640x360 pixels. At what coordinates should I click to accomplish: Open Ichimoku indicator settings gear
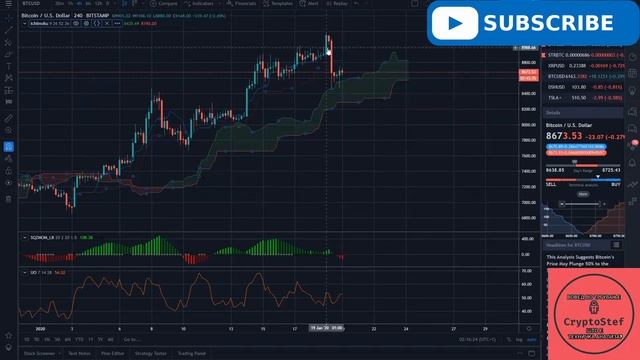click(x=86, y=24)
